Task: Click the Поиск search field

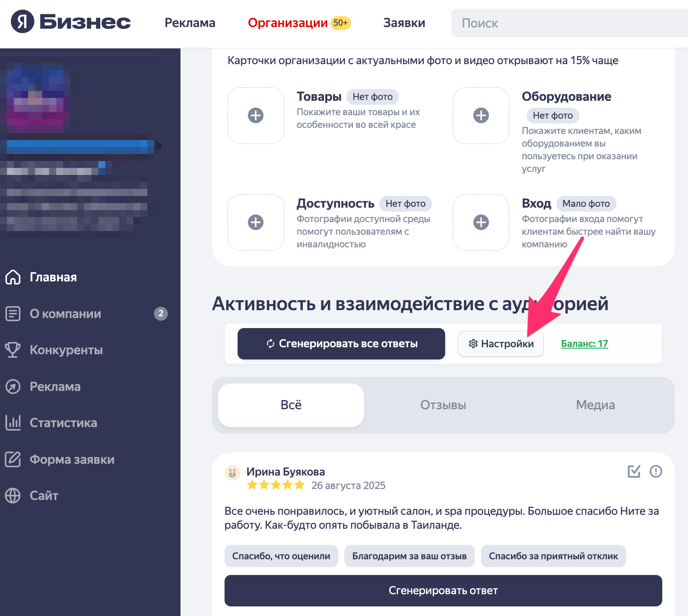Action: point(569,23)
